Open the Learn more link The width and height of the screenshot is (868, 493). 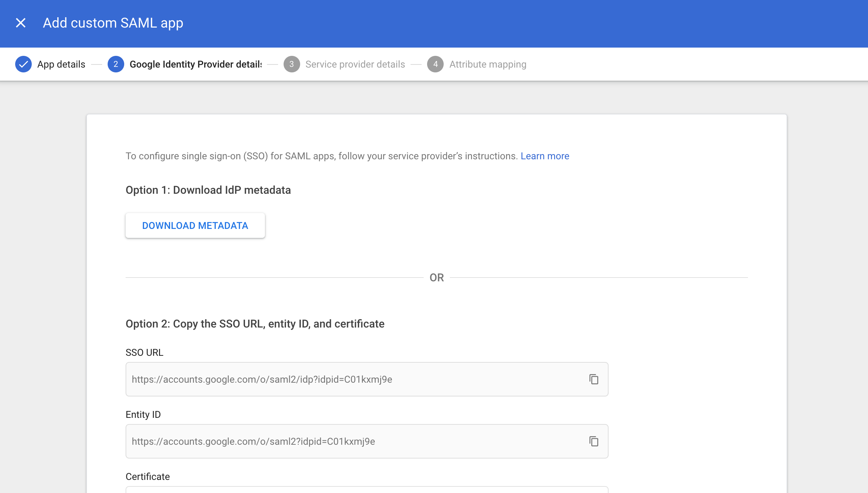(545, 156)
